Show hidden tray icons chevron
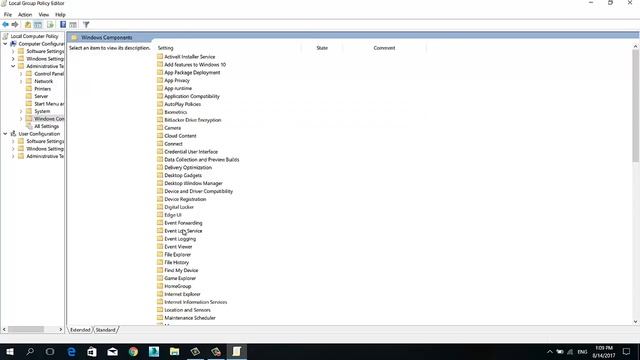 tap(550, 352)
